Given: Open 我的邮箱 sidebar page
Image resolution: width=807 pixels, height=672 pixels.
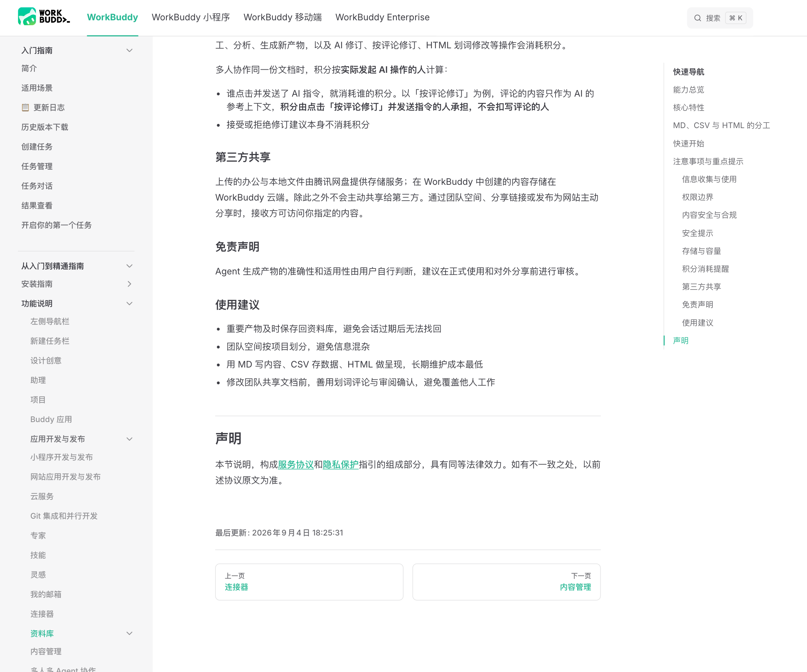Looking at the screenshot, I should pyautogui.click(x=46, y=594).
